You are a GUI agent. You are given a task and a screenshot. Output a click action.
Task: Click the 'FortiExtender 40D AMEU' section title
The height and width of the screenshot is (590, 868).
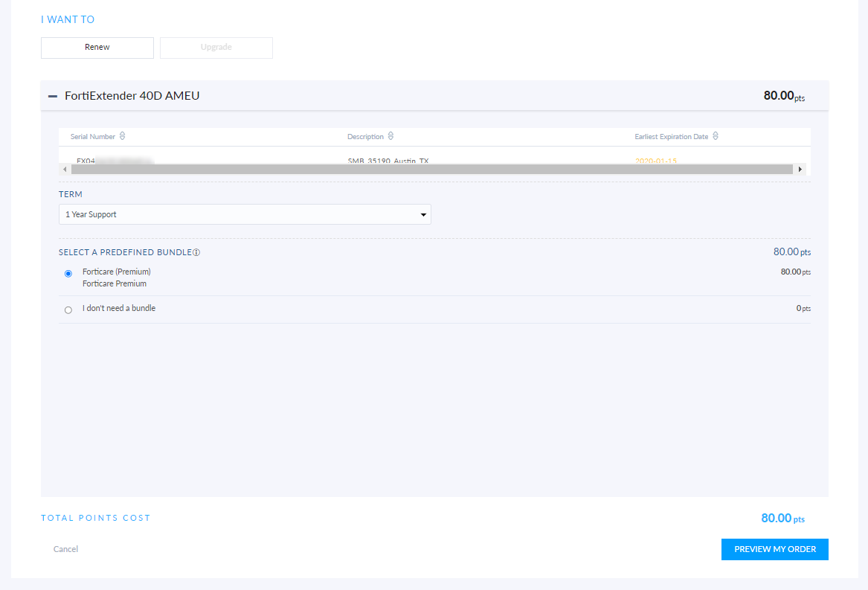(132, 96)
